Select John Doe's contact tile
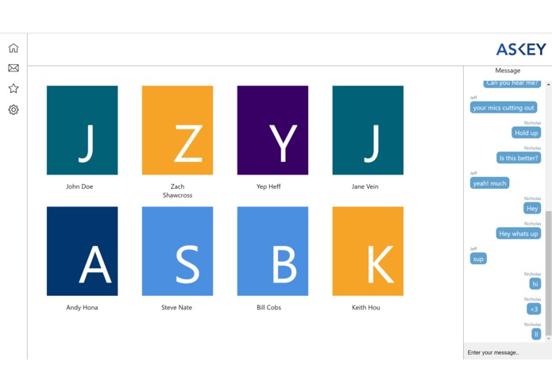Image resolution: width=552 pixels, height=392 pixels. pos(83,130)
